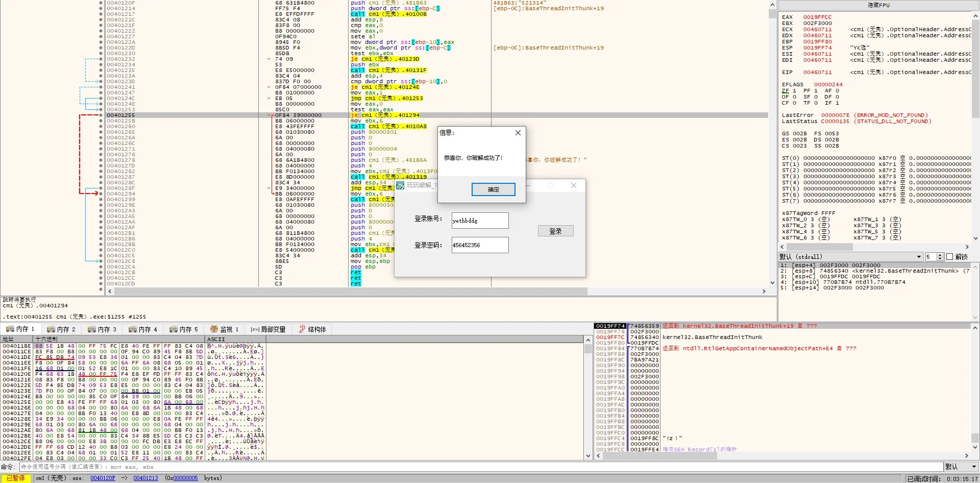
Task: Click the 地址 column header in dump
Action: [17, 339]
